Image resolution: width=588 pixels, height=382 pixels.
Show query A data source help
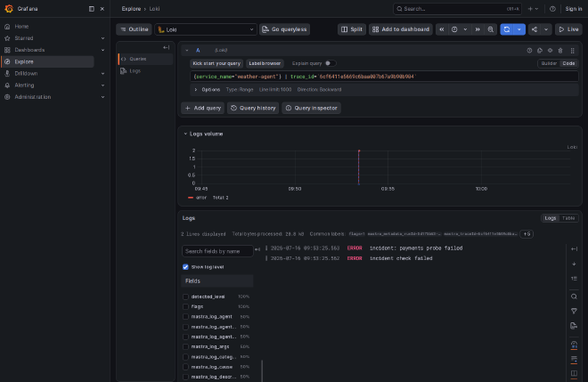click(529, 50)
